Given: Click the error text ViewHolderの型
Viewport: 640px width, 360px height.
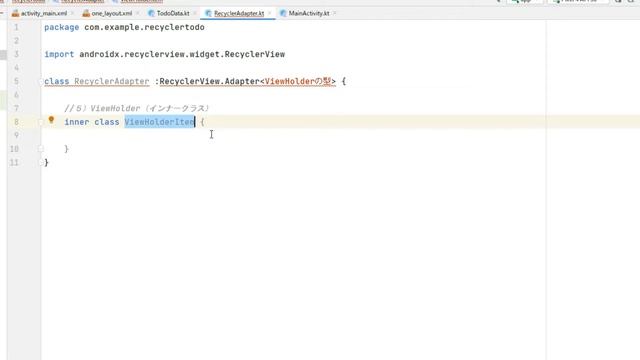Looking at the screenshot, I should (x=298, y=81).
